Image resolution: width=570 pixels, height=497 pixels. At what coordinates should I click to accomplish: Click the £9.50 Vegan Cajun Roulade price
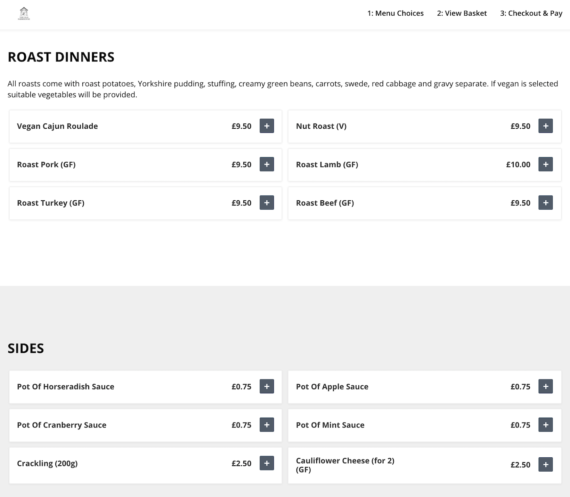[x=241, y=126]
